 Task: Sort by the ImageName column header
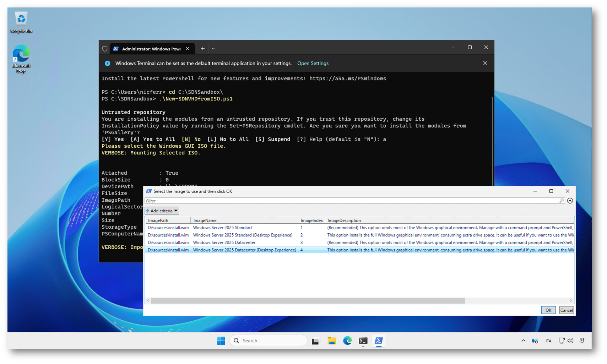244,220
